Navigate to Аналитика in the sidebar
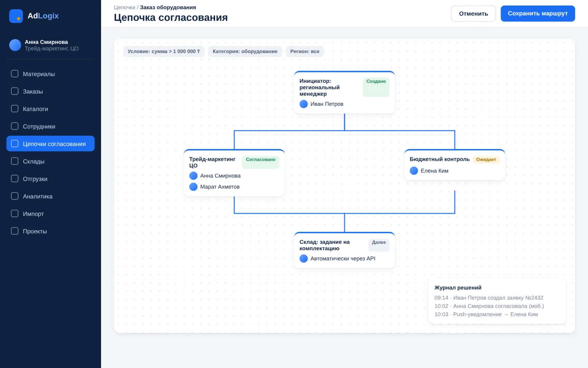 point(50,196)
